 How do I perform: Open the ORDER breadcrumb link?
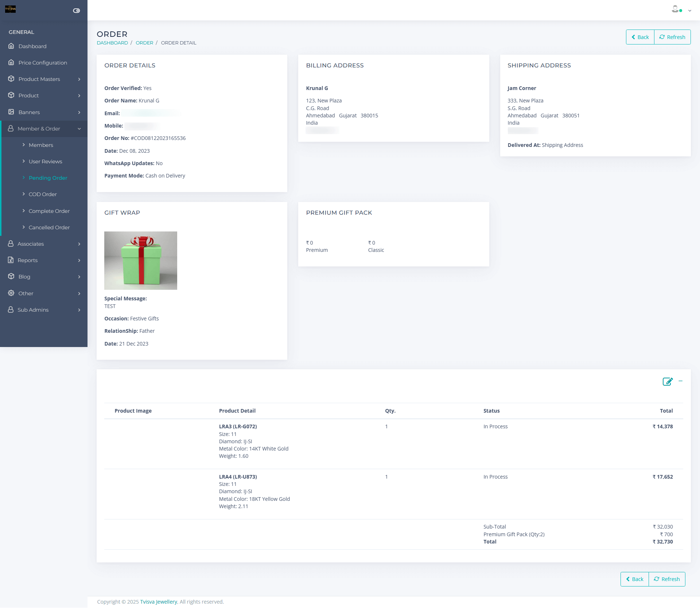[x=144, y=43]
